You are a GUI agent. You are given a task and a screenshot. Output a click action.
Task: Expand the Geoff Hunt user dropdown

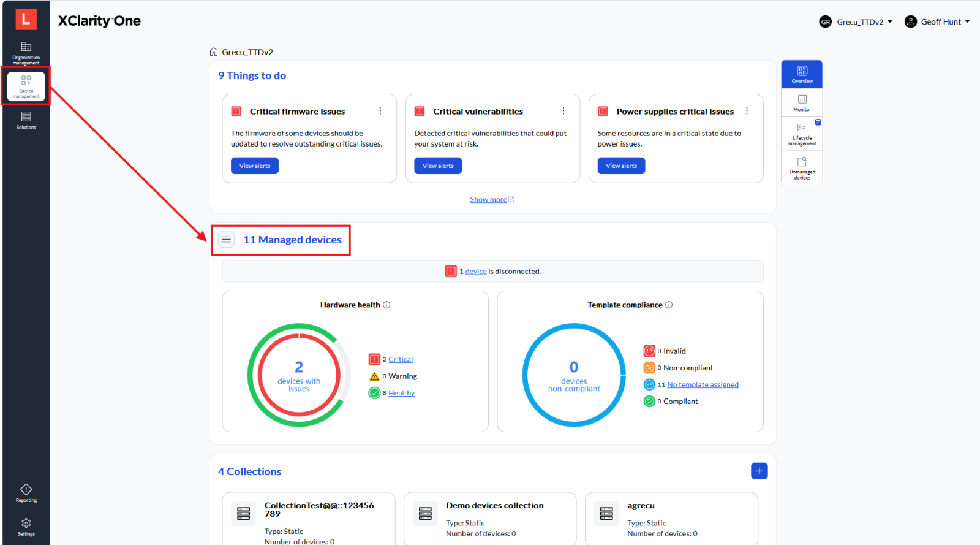click(968, 22)
